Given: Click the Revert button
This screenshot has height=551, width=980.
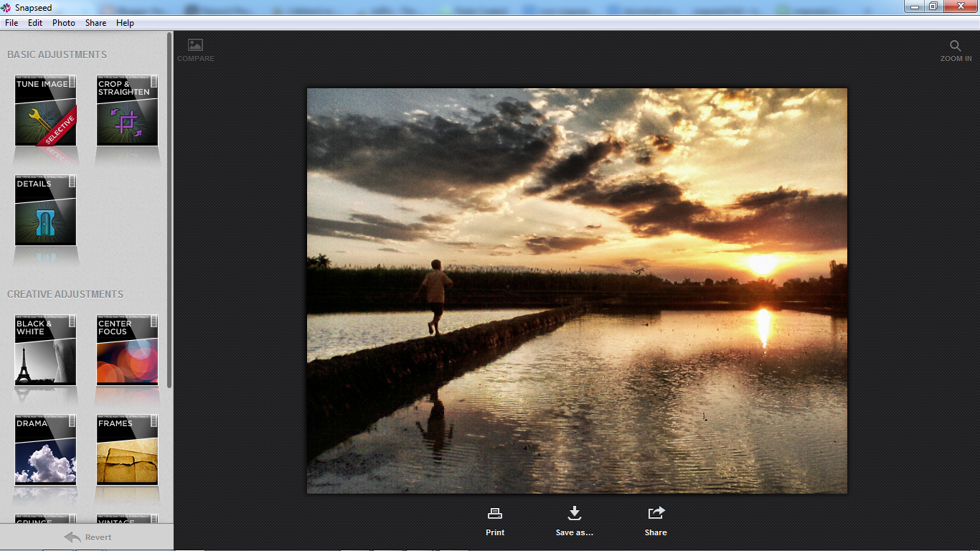Looking at the screenshot, I should [x=87, y=537].
